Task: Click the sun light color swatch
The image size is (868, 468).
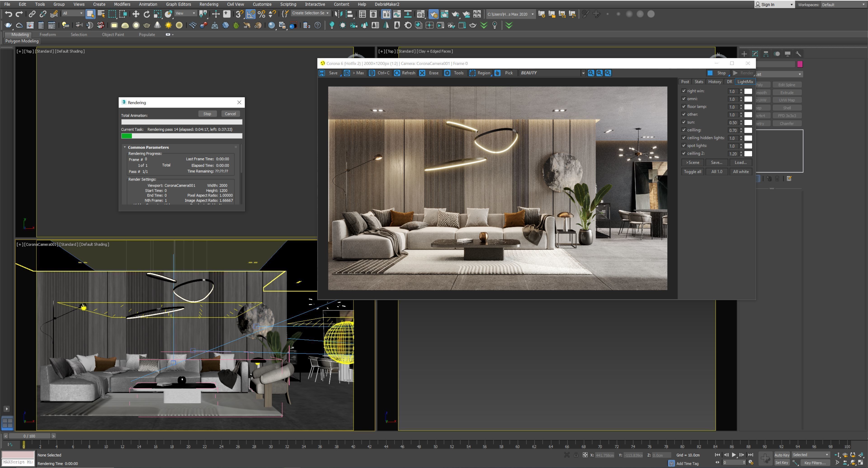Action: click(x=748, y=122)
